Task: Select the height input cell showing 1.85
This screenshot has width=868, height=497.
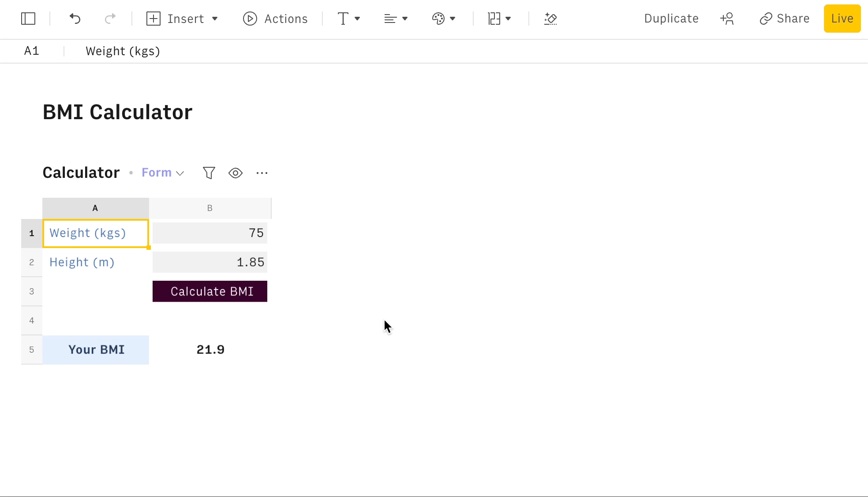Action: click(x=210, y=262)
